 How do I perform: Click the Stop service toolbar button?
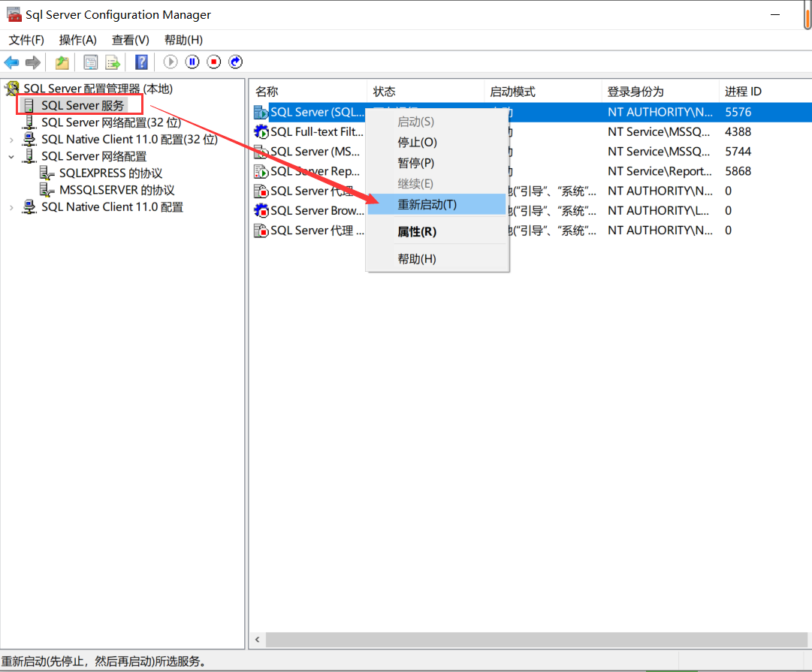214,62
